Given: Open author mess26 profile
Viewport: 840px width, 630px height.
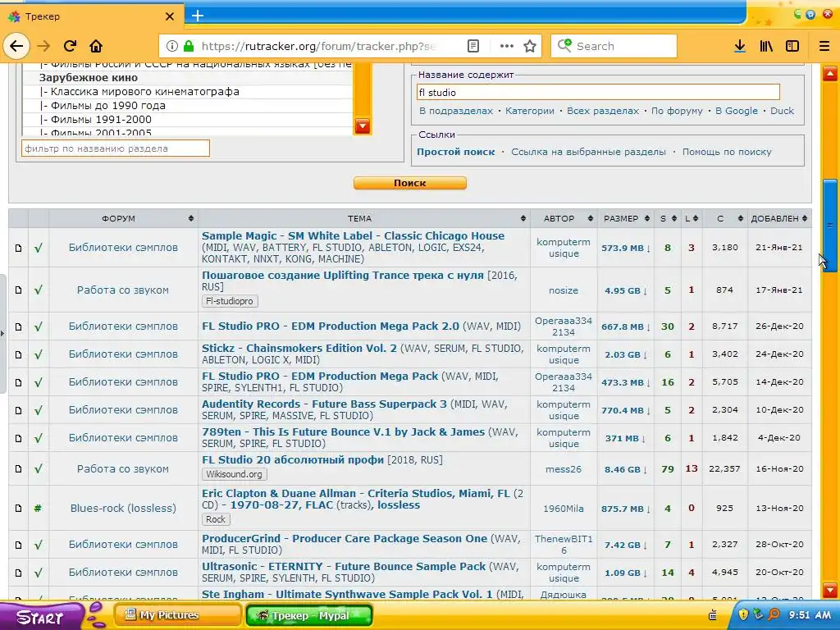Looking at the screenshot, I should 563,468.
